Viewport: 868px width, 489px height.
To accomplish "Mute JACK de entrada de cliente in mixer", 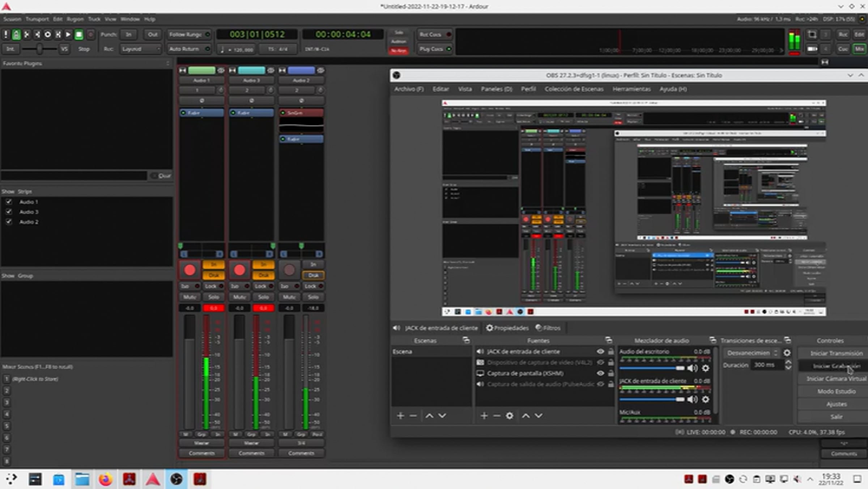I will [692, 399].
